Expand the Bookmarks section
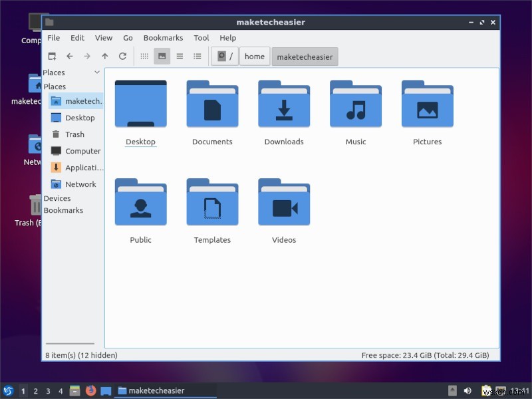The image size is (532, 399). [64, 210]
